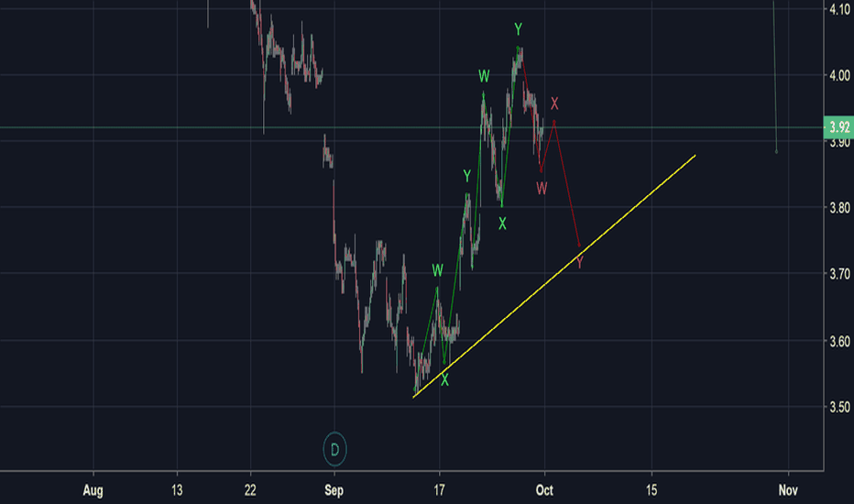
Task: Click the Nov date axis label
Action: [x=788, y=490]
